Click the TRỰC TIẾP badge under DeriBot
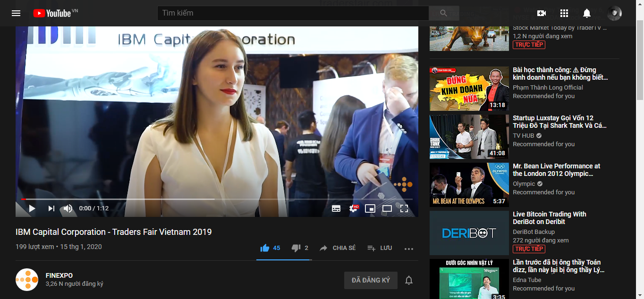 (529, 249)
